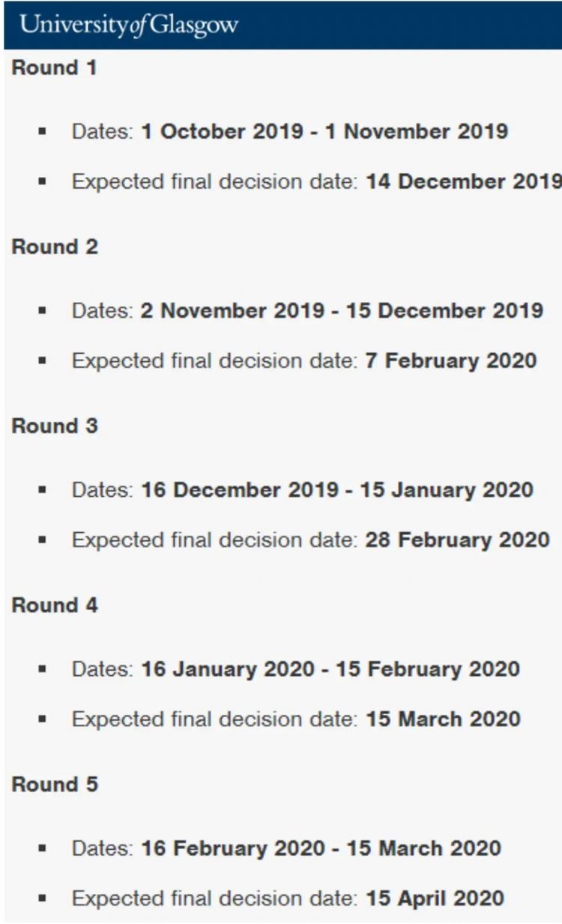The height and width of the screenshot is (924, 562).
Task: Click the 28 February 2020 decision date
Action: (457, 540)
